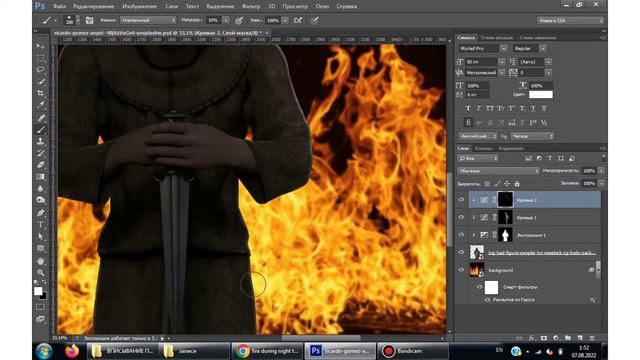Switch to the Каналы tab

click(483, 149)
